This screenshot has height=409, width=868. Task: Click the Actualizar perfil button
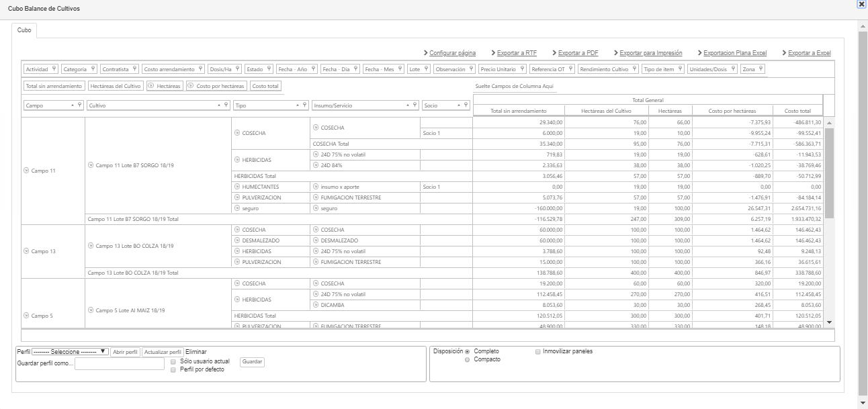[163, 352]
